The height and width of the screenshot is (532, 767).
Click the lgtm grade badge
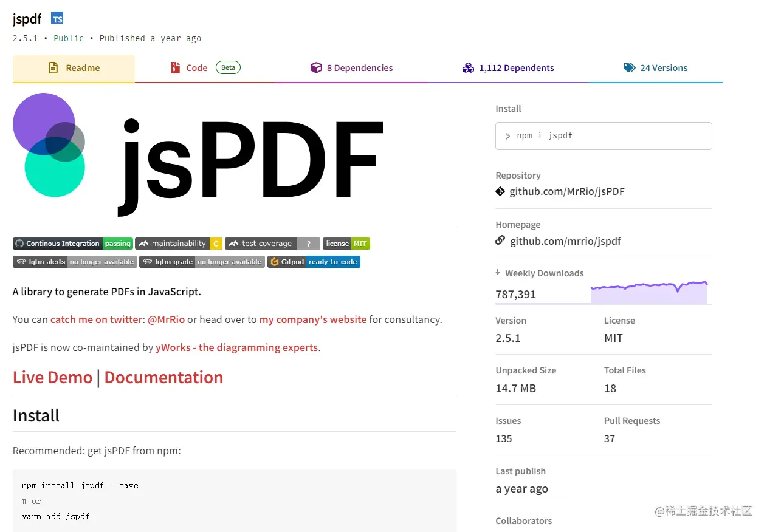click(x=202, y=262)
